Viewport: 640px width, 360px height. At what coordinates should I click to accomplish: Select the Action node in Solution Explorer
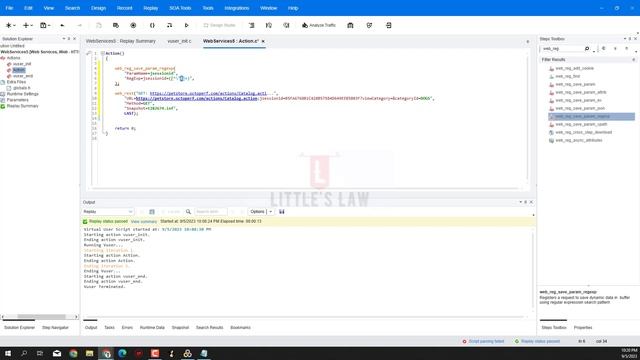(x=19, y=70)
